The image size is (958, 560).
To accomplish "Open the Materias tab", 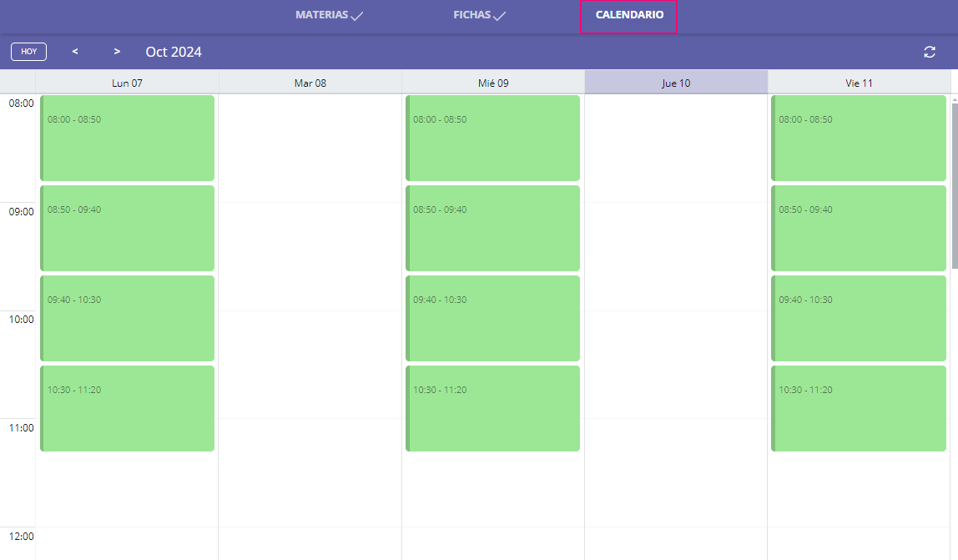I will pos(321,15).
